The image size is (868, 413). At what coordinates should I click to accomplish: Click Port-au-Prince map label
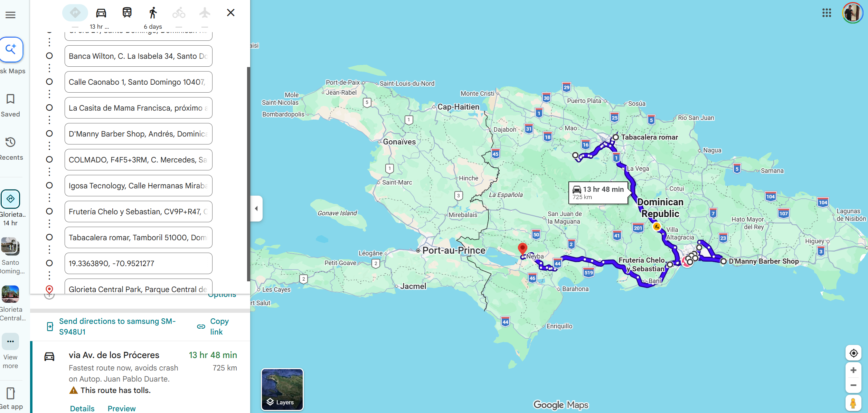(x=454, y=250)
